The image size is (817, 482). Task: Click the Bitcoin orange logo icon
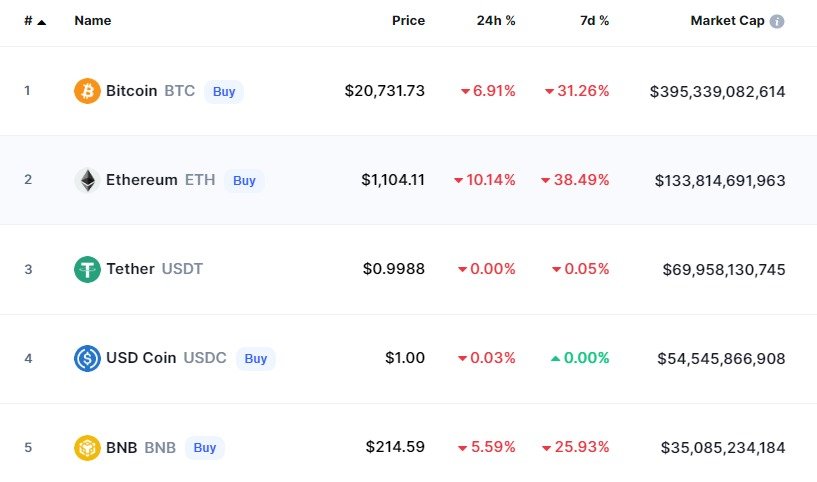(x=87, y=91)
